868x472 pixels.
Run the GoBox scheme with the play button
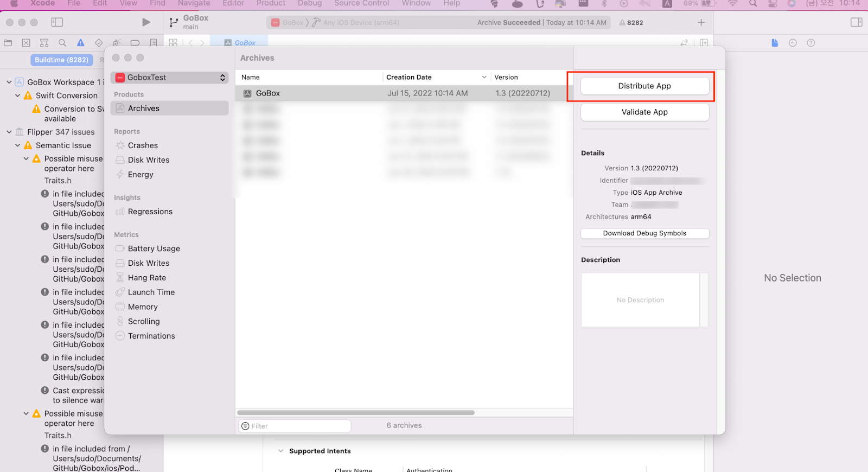click(146, 22)
